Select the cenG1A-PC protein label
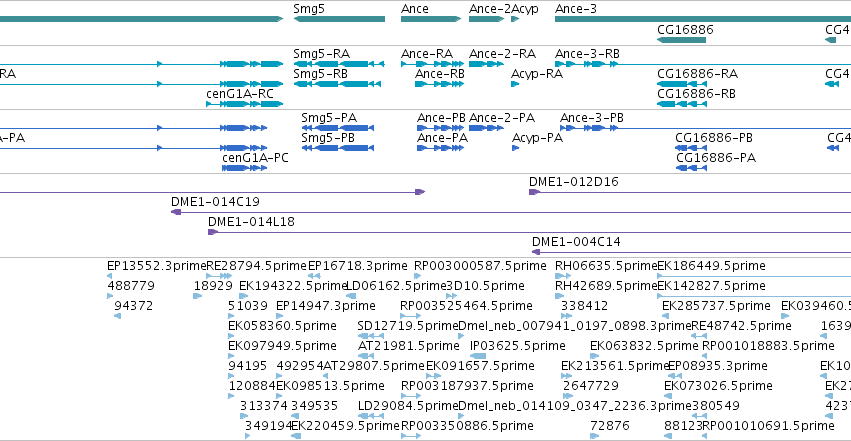The width and height of the screenshot is (851, 441). click(255, 158)
